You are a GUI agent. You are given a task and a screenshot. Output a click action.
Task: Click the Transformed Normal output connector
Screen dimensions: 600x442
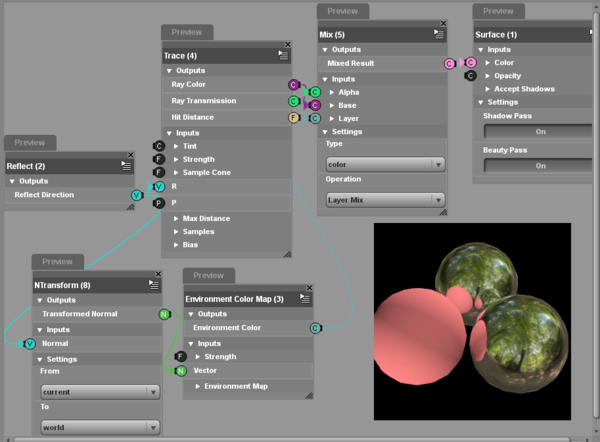pos(164,314)
